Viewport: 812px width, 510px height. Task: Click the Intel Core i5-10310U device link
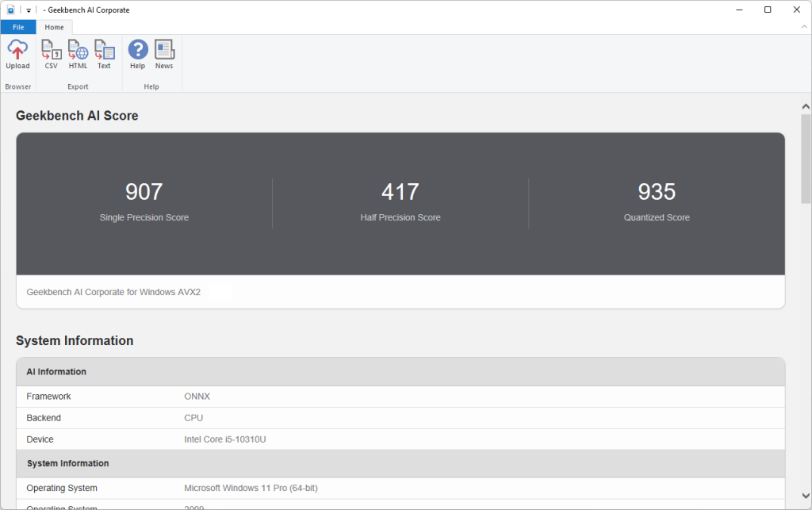pyautogui.click(x=224, y=439)
